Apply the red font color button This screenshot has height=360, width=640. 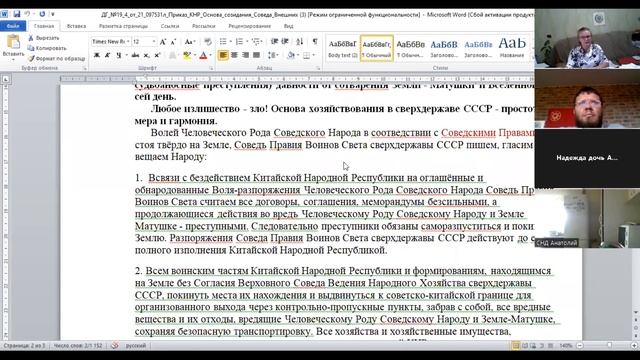[203, 55]
